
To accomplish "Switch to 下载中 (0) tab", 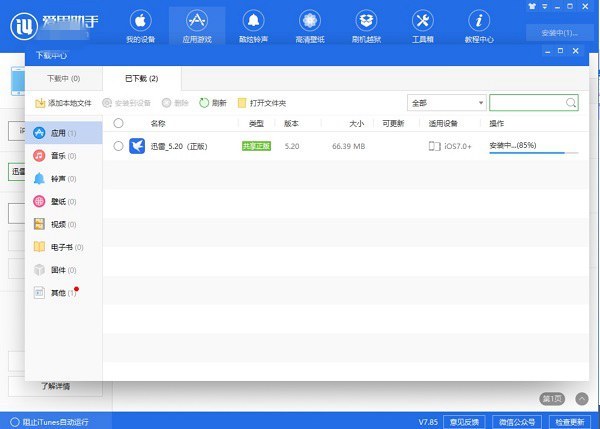I will click(x=64, y=78).
